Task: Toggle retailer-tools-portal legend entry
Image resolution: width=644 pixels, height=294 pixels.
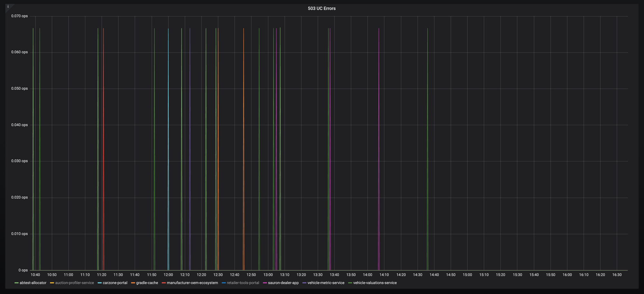Action: pyautogui.click(x=243, y=283)
